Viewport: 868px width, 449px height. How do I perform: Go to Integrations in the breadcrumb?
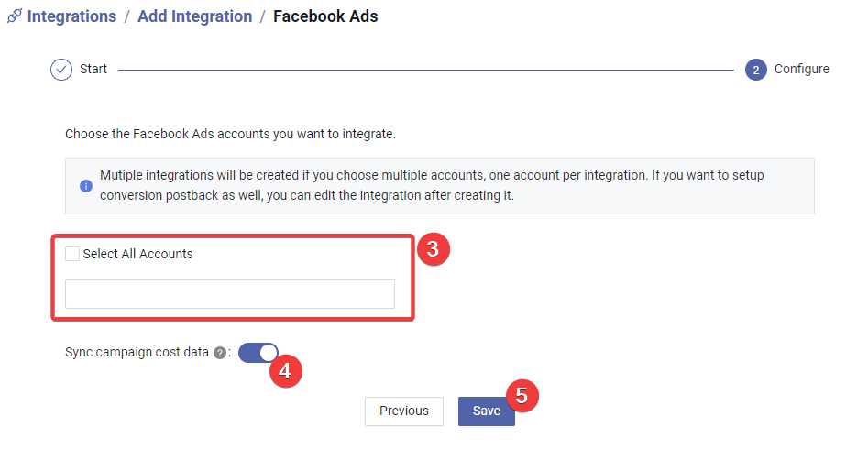pos(72,16)
